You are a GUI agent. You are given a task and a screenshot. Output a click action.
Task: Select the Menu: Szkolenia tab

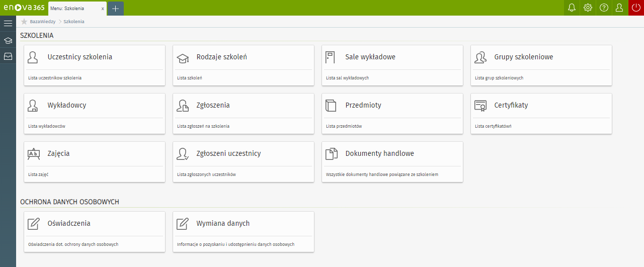[73, 9]
